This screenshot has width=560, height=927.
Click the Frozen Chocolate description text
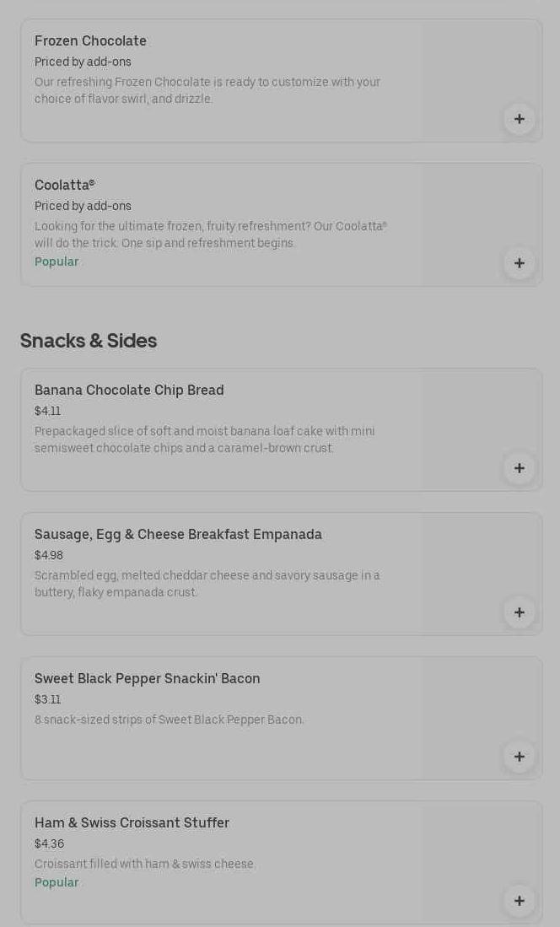coord(207,90)
